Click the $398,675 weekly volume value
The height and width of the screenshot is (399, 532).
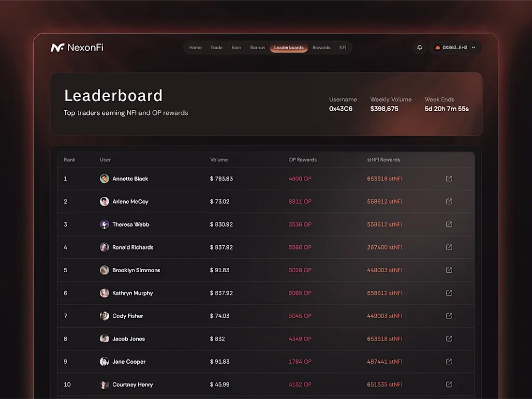[384, 109]
